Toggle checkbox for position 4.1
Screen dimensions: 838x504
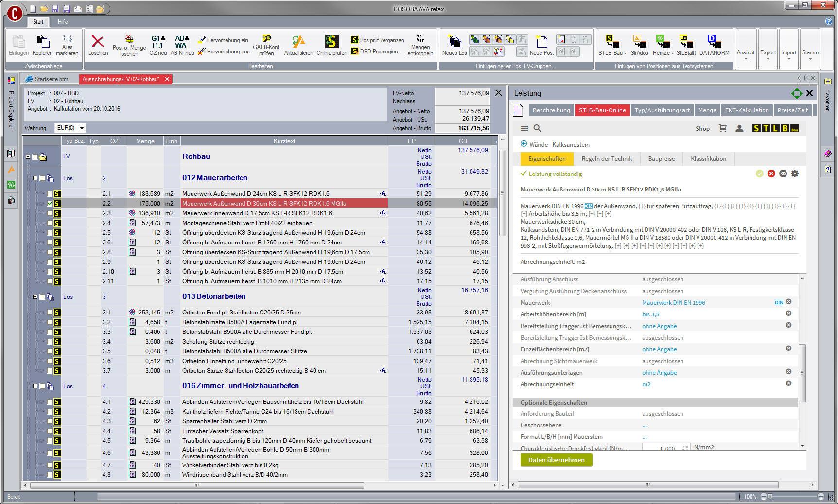[50, 402]
